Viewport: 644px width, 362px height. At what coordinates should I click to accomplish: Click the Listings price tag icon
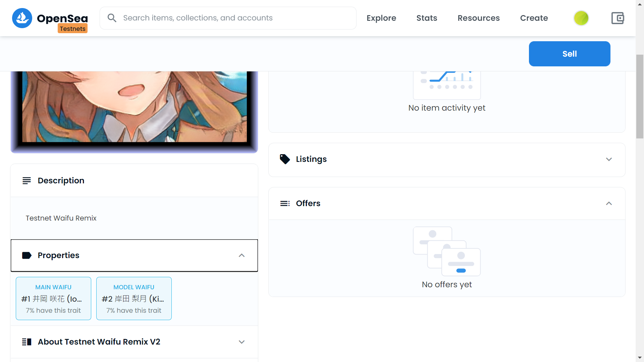pyautogui.click(x=285, y=159)
